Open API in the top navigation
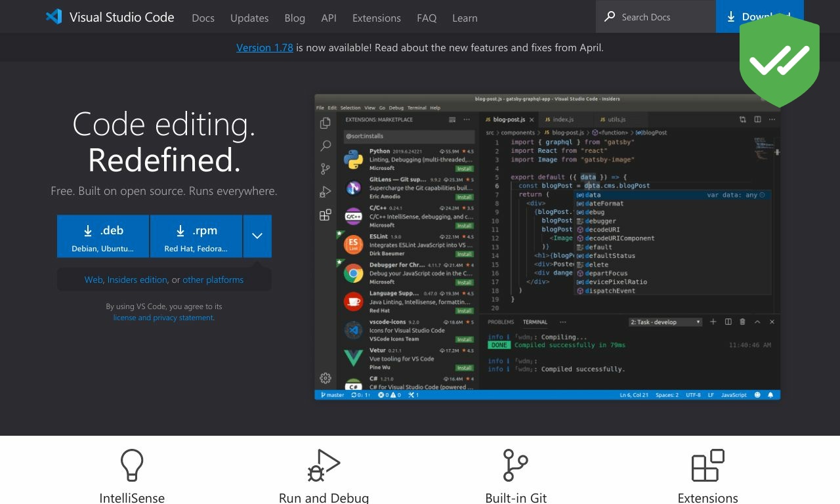840x504 pixels. [329, 18]
